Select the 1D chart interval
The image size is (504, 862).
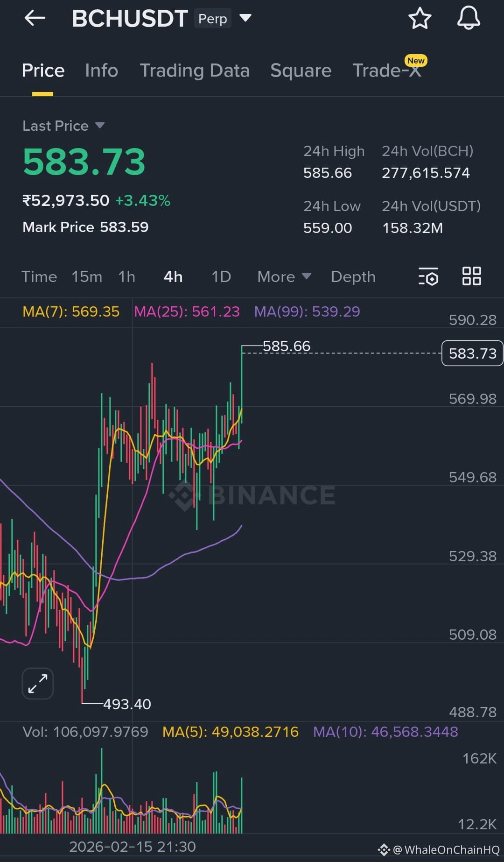221,276
